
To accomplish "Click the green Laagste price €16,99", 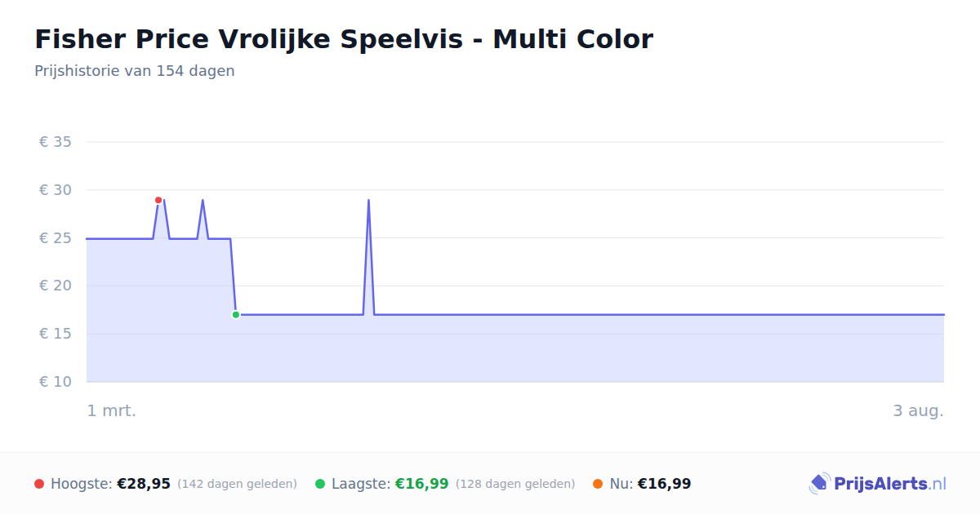I will 422,484.
